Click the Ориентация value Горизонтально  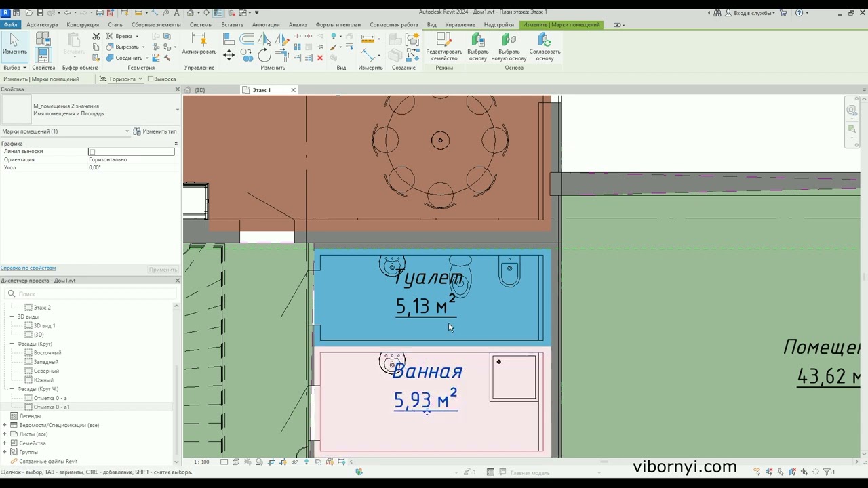click(x=108, y=159)
